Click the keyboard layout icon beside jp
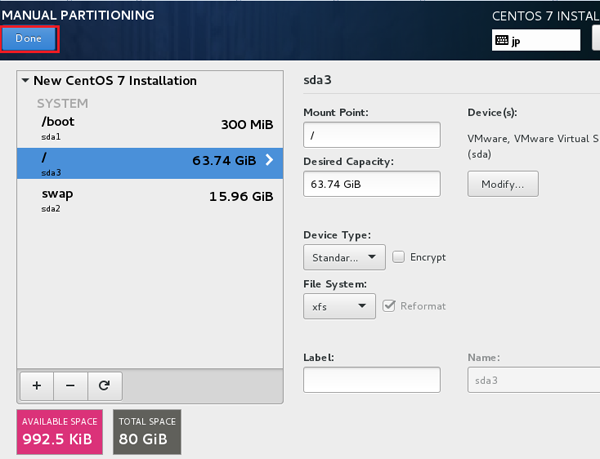This screenshot has height=459, width=600. point(503,40)
